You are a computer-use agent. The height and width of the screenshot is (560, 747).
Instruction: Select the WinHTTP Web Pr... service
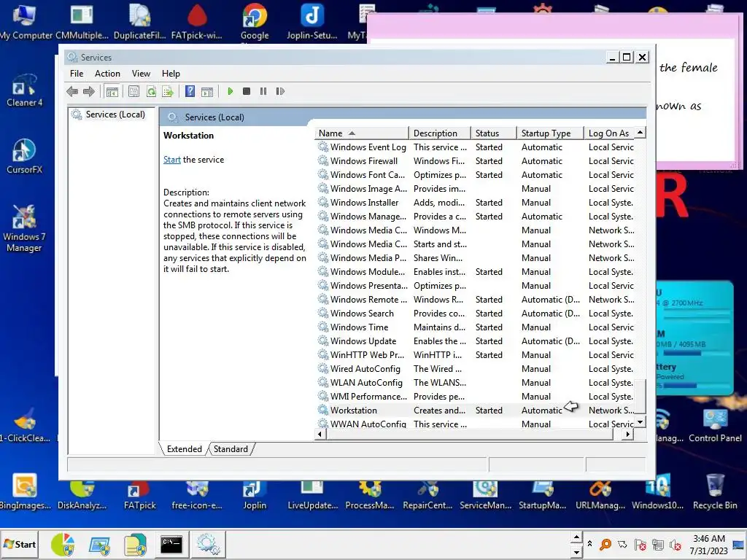pos(476,355)
